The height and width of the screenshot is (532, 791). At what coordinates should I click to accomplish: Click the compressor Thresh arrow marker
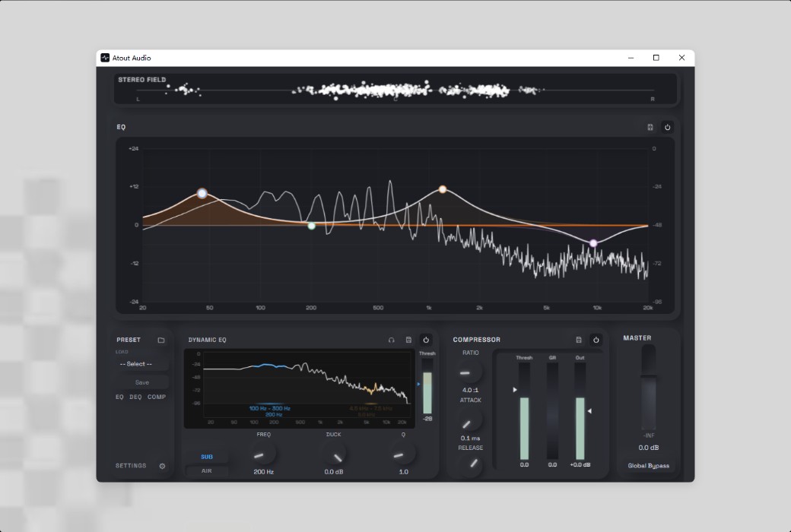tap(515, 390)
